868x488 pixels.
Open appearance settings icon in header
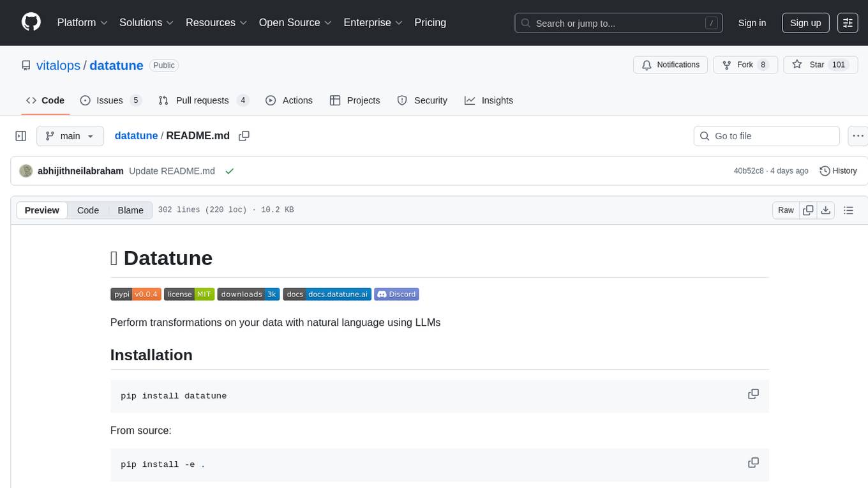tap(848, 23)
